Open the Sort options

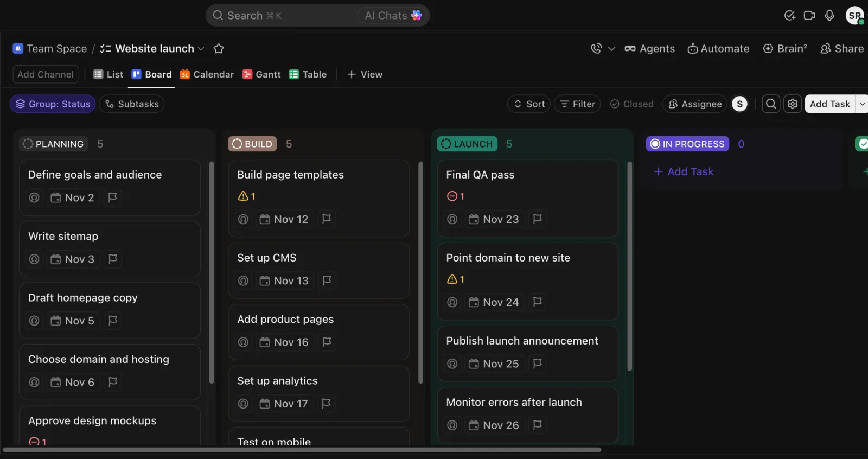pos(529,104)
